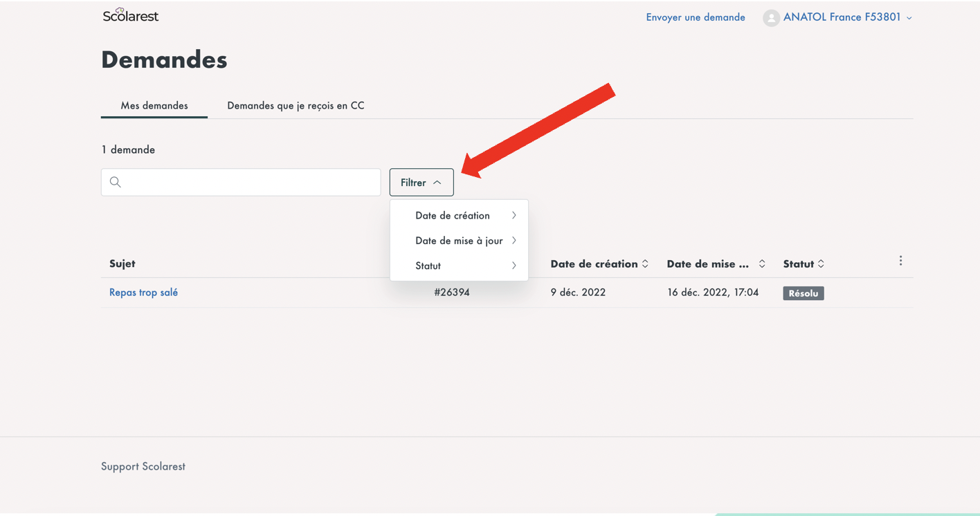Switch to Demandes que je reçois en CC tab
This screenshot has height=516, width=980.
[x=296, y=106]
